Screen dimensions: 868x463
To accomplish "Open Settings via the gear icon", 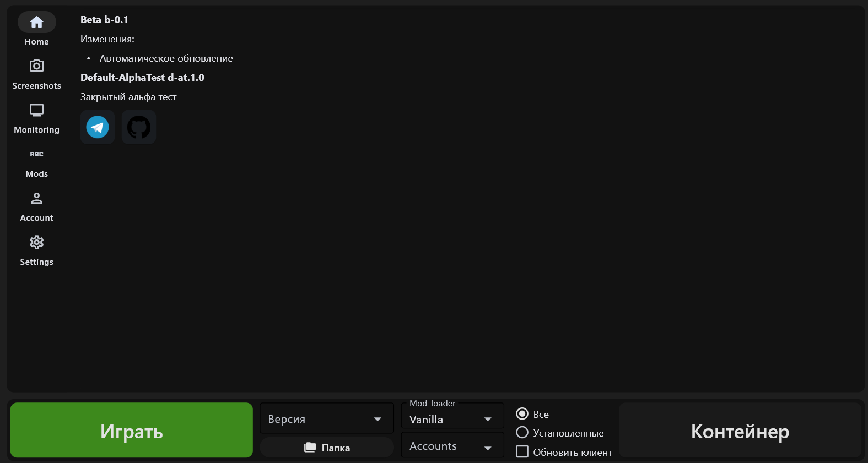I will click(37, 242).
